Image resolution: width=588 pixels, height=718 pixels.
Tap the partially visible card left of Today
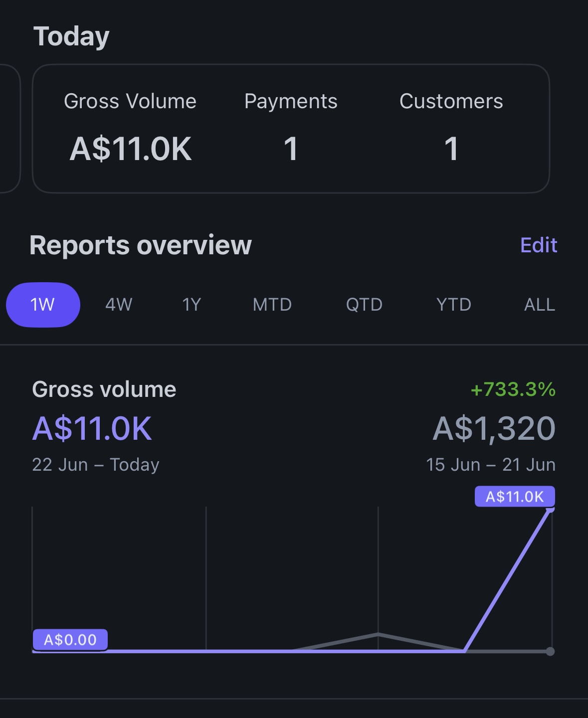[x=9, y=129]
